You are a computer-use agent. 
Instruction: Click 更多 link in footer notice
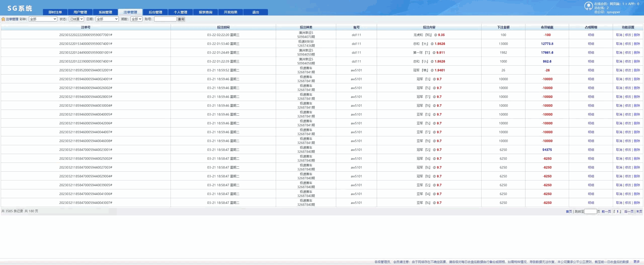coord(636,262)
